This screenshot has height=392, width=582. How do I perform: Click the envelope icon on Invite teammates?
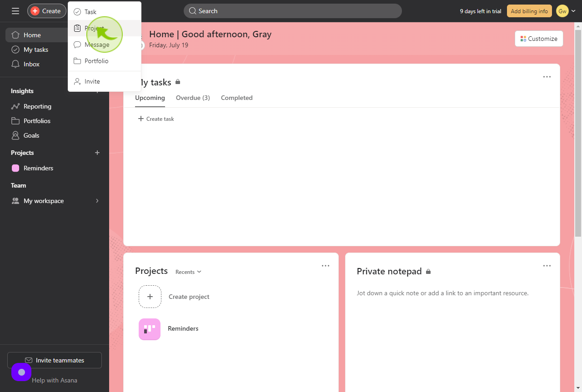pos(29,360)
